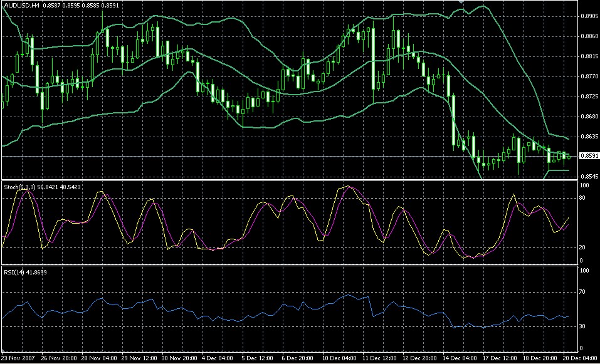
Task: Click the gray chart shift triangle marker
Action: (x=461, y=3)
